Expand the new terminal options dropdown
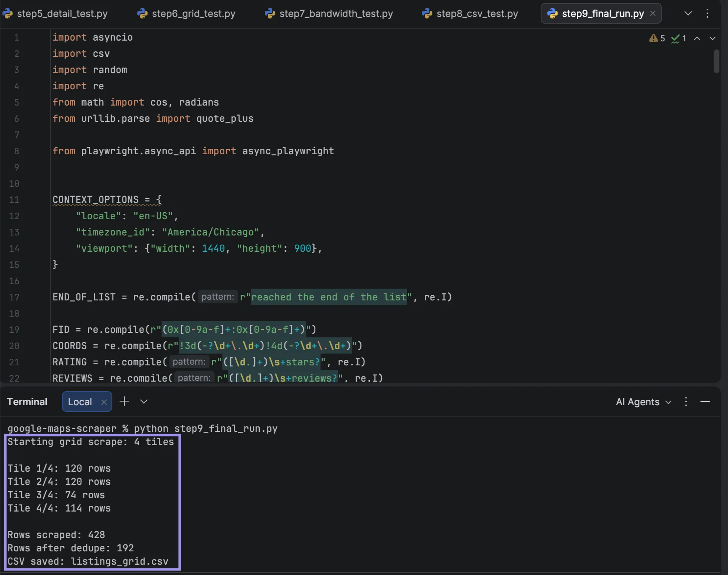Viewport: 728px width, 575px height. tap(144, 402)
